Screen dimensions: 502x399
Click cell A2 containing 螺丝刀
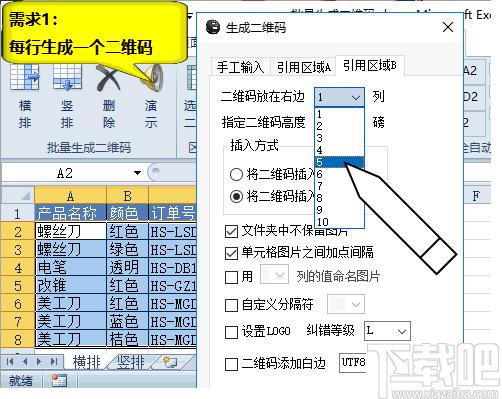click(x=70, y=231)
